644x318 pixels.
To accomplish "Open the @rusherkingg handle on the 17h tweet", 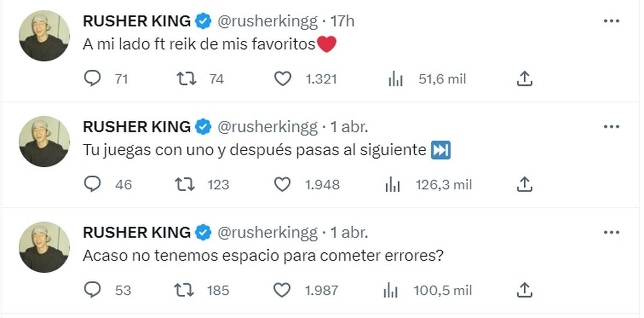I will tap(266, 21).
